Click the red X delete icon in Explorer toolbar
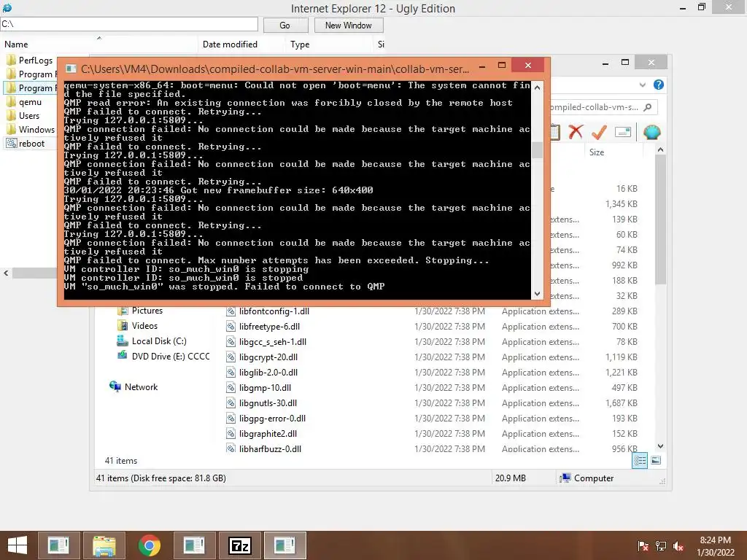The image size is (747, 560). click(576, 131)
